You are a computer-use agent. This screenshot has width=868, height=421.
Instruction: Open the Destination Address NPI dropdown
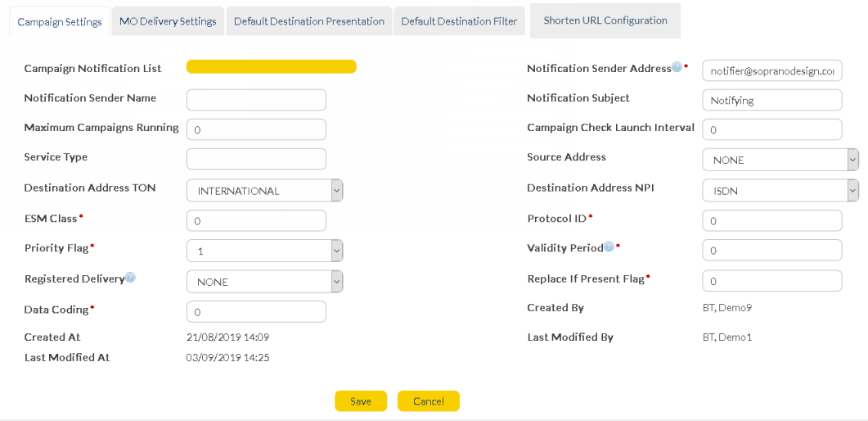pyautogui.click(x=780, y=190)
